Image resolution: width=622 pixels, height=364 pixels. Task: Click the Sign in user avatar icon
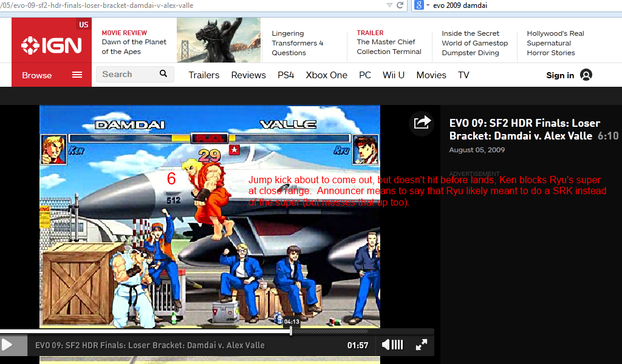586,75
